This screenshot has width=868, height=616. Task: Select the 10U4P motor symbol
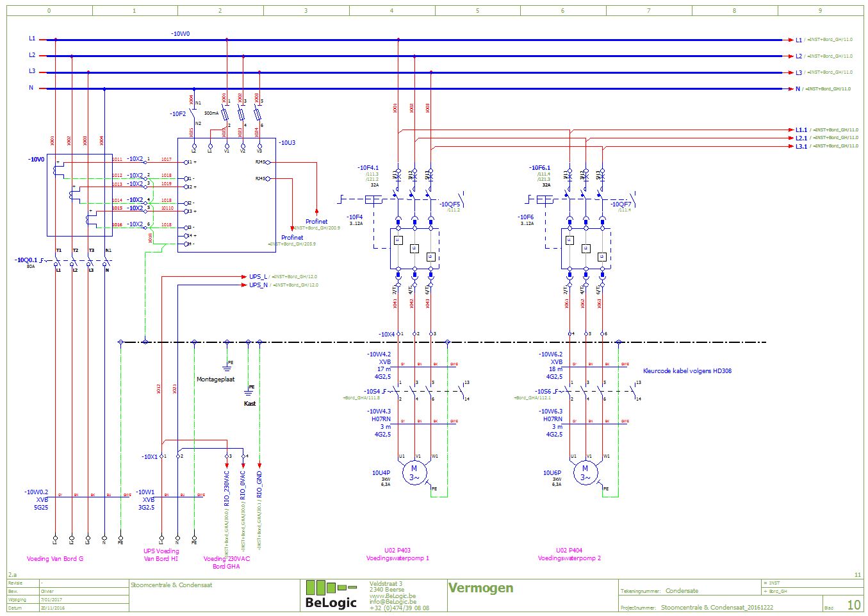pyautogui.click(x=414, y=473)
